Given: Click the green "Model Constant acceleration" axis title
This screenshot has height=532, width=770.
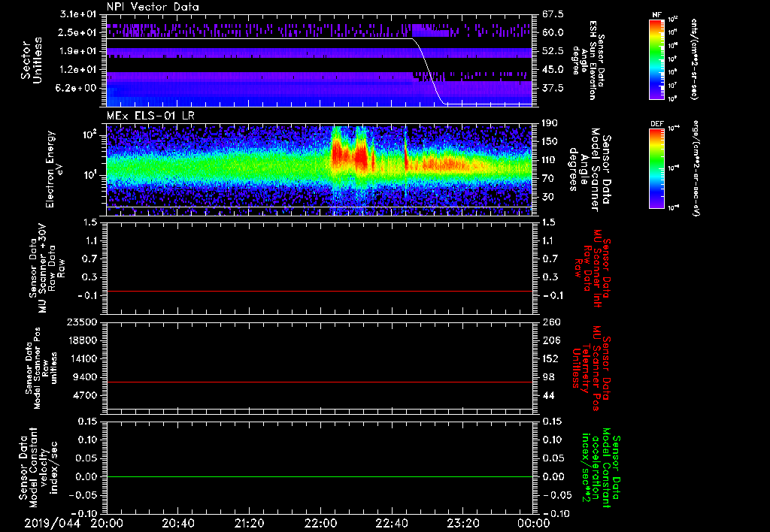Looking at the screenshot, I should [x=601, y=467].
